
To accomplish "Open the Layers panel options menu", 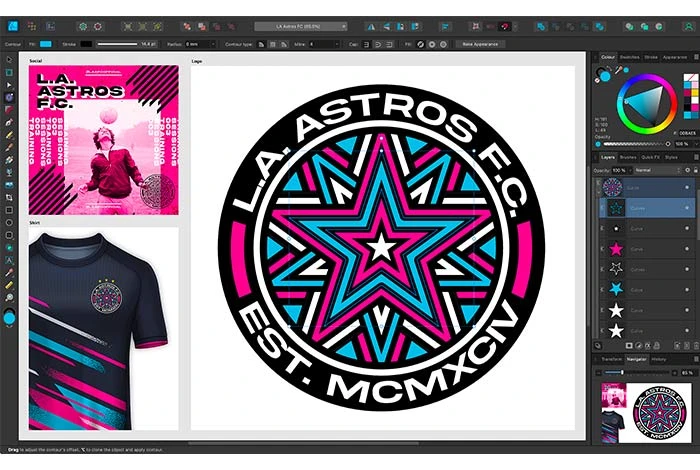I will pyautogui.click(x=696, y=157).
